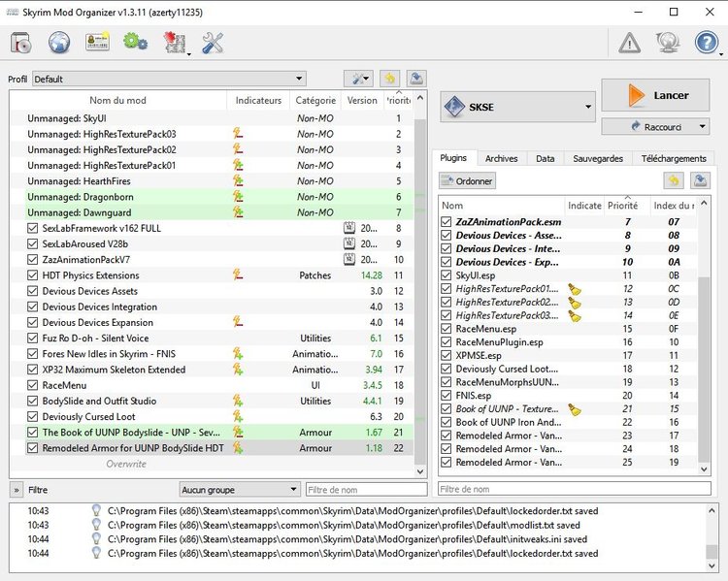Click the update globe icon

tap(668, 43)
